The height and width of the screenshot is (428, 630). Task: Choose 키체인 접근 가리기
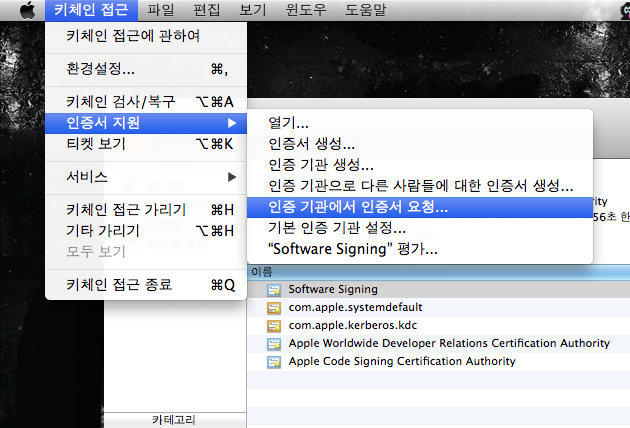click(x=146, y=210)
